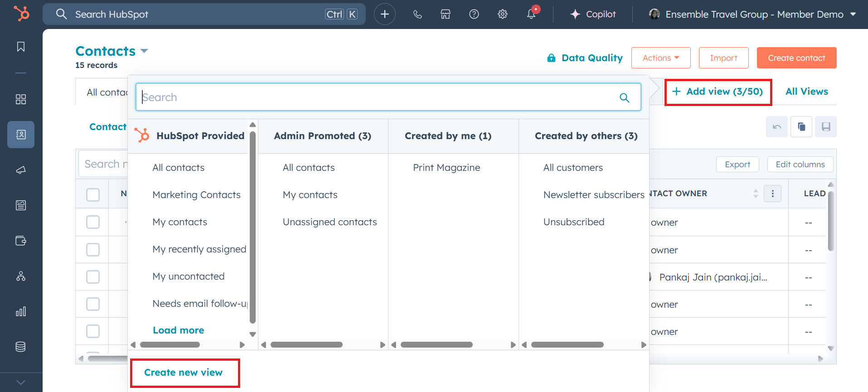Click the lock icon beside Data Quality
The height and width of the screenshot is (392, 868).
coord(551,58)
